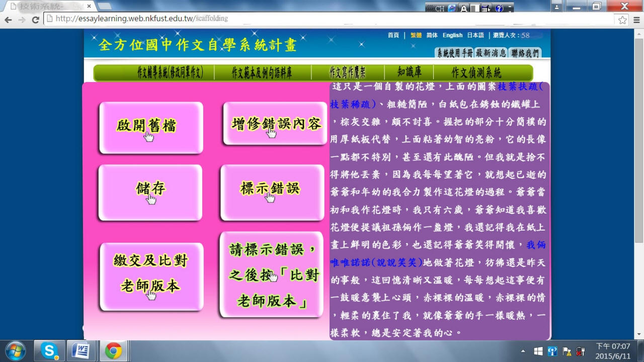Bookmark this page with the star icon
Viewport: 644px width, 362px height.
622,20
